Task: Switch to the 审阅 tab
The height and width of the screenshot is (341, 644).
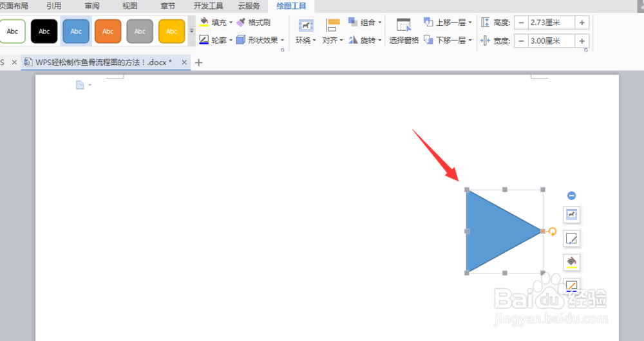Action: point(92,6)
